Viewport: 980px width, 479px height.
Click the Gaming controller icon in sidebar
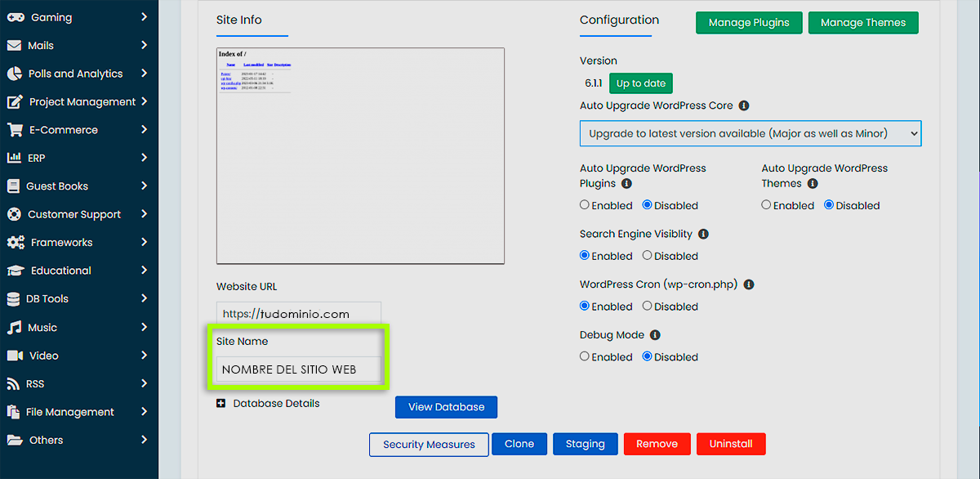tap(15, 17)
